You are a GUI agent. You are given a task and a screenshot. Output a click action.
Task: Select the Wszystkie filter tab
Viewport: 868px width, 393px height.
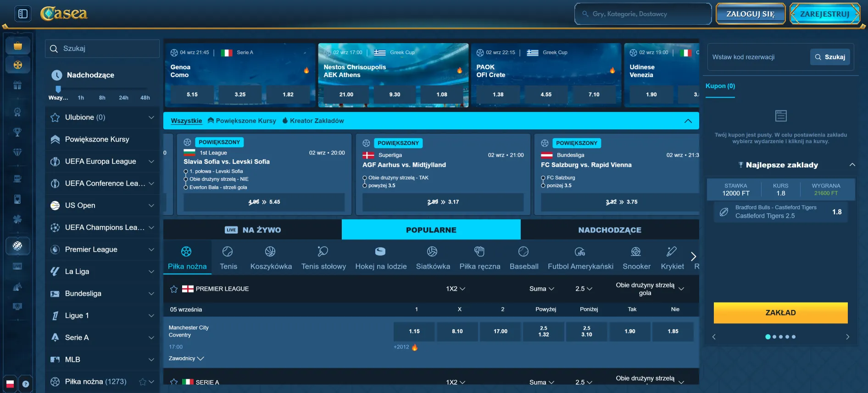tap(186, 121)
